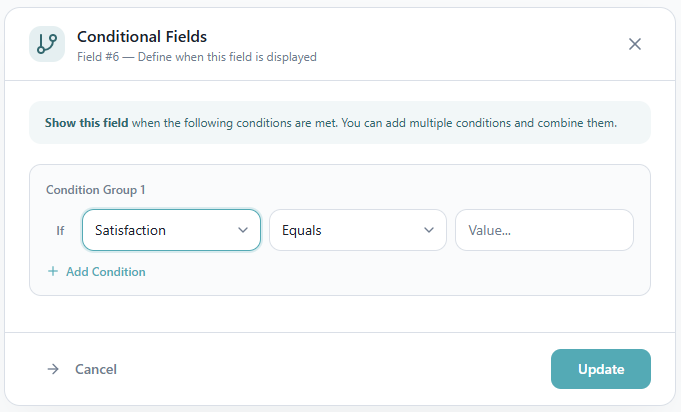Select the Condition Group 1 label
The width and height of the screenshot is (681, 412).
(96, 190)
